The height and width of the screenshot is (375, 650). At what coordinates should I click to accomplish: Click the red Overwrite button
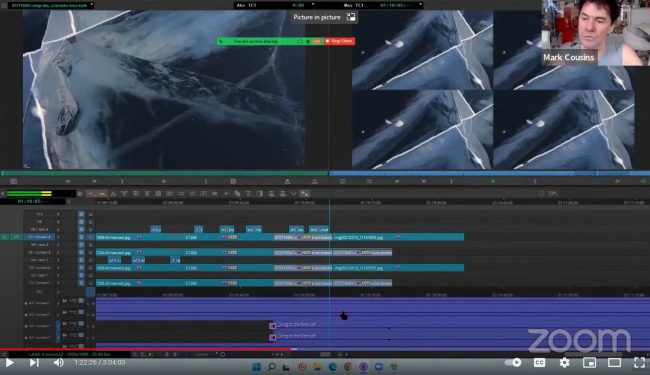coord(314,181)
